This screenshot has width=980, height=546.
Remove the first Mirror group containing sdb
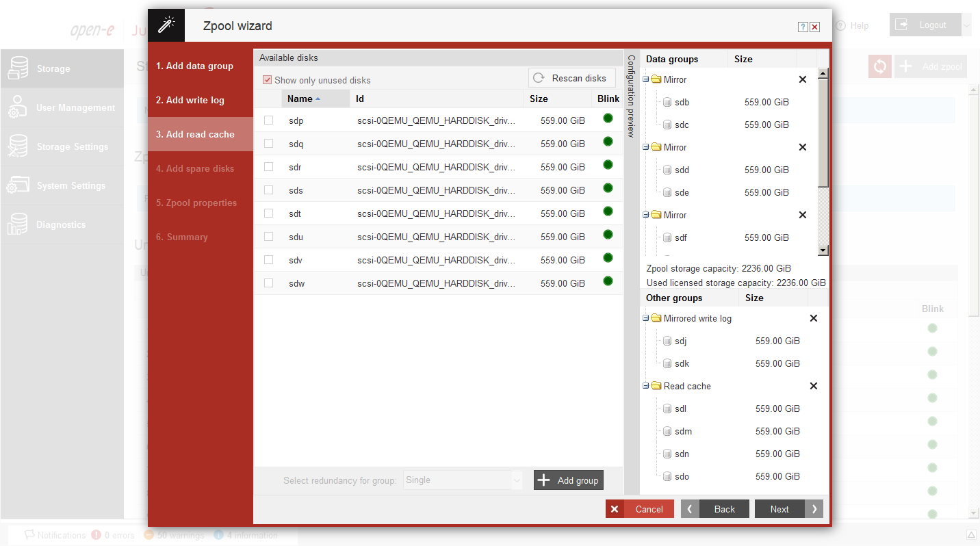click(803, 79)
